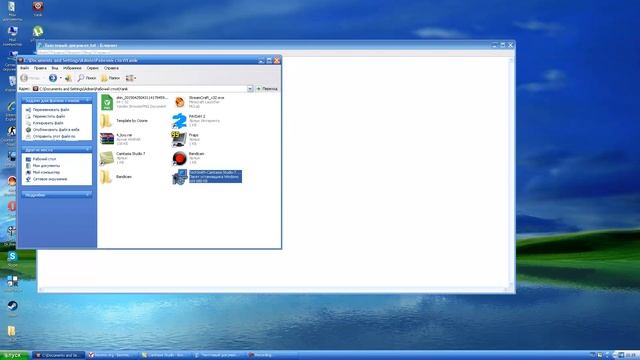The image size is (640, 360).
Task: Switch to Explorer window taskbar button
Action: click(58, 356)
